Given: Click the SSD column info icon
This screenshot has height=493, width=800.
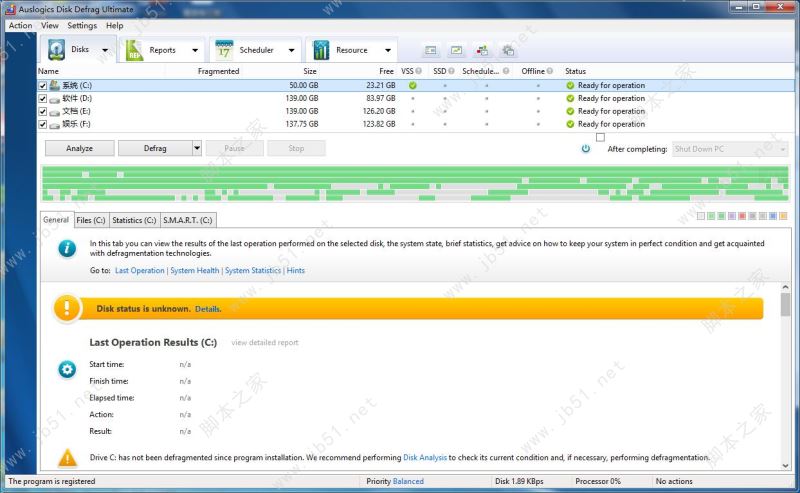Looking at the screenshot, I should click(x=452, y=71).
